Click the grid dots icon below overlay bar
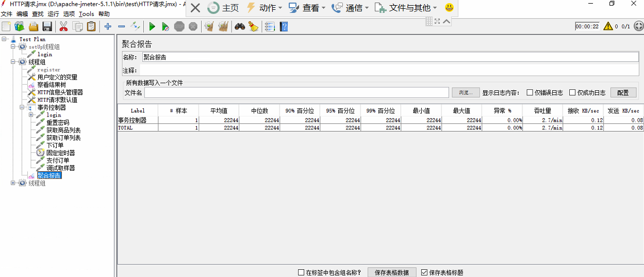644x277 pixels. 429,21
